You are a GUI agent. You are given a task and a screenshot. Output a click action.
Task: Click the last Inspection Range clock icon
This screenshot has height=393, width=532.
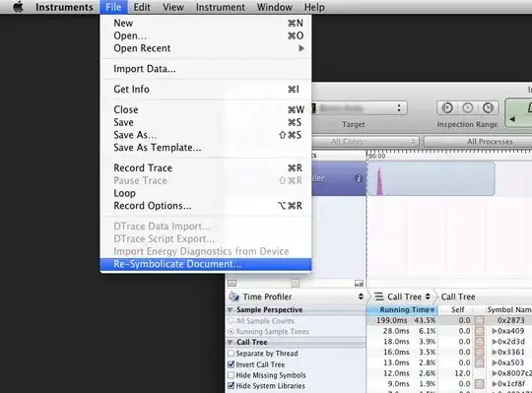(488, 107)
